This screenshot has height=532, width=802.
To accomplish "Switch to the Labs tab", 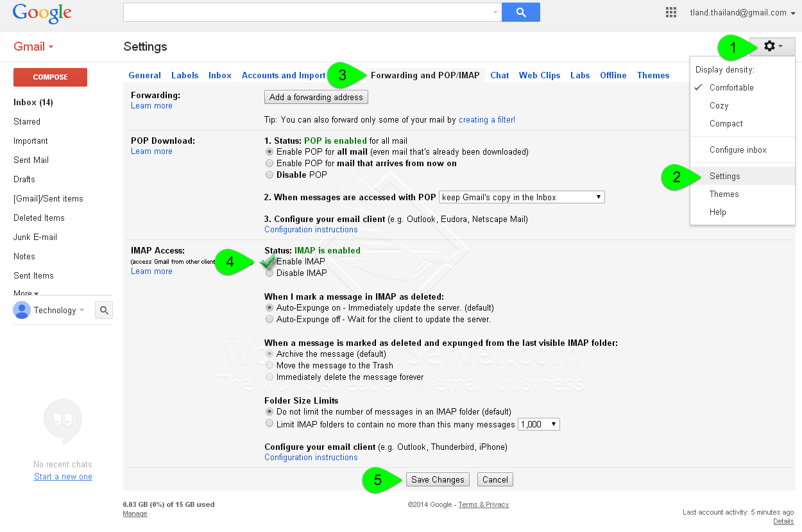I will point(579,75).
